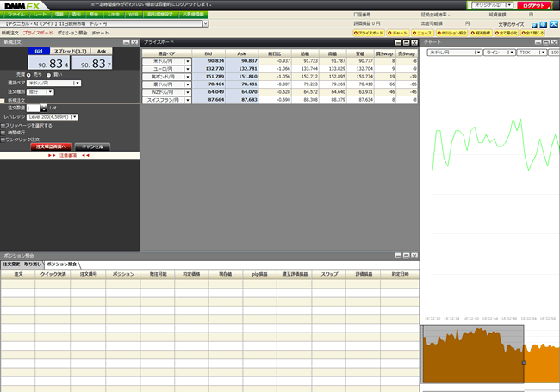Click the chart range slider handle

(x=524, y=363)
